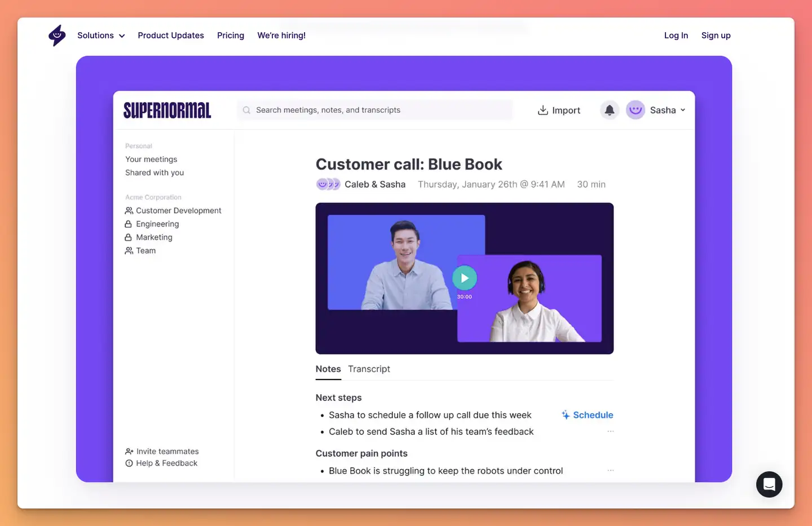Click the SUPERNORMAL wordmark logo
The image size is (812, 526).
point(167,110)
